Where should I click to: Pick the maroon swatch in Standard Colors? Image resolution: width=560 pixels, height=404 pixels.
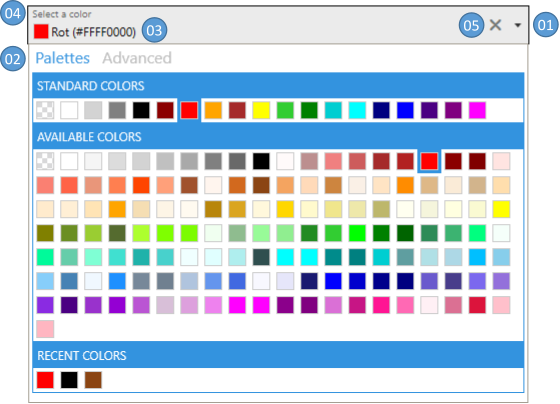point(165,110)
